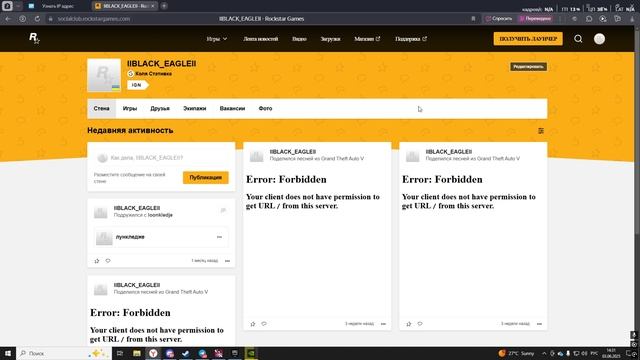Open Yandex Browser on the taskbar
Screen dimensions: 640x360
(153, 353)
